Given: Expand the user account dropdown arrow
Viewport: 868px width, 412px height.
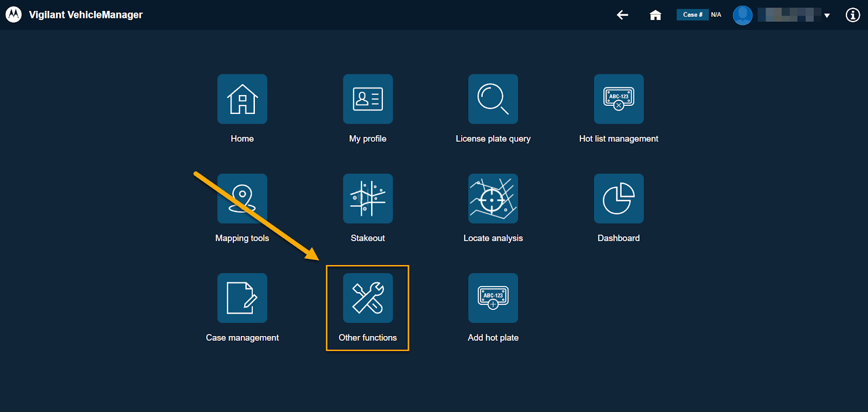Looking at the screenshot, I should [827, 15].
